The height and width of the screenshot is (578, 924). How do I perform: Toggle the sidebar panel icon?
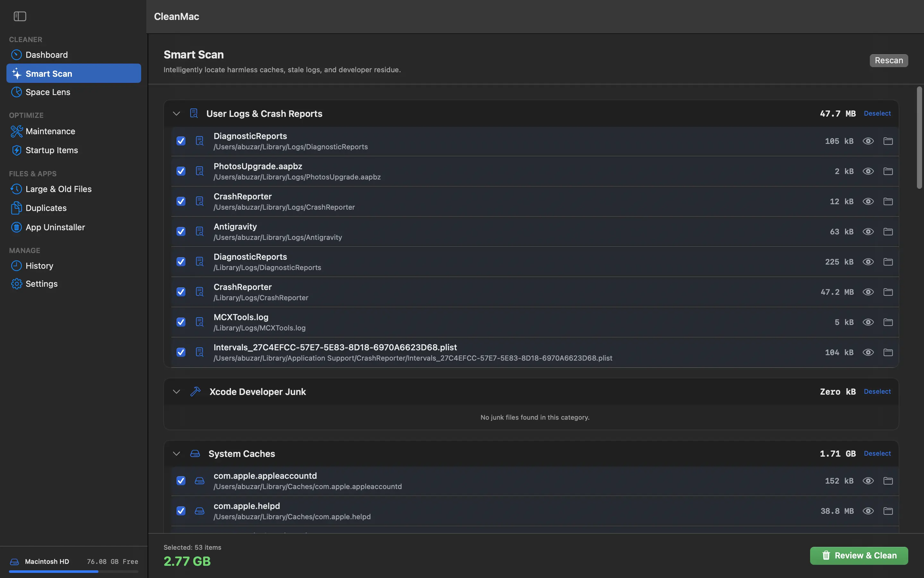point(20,16)
